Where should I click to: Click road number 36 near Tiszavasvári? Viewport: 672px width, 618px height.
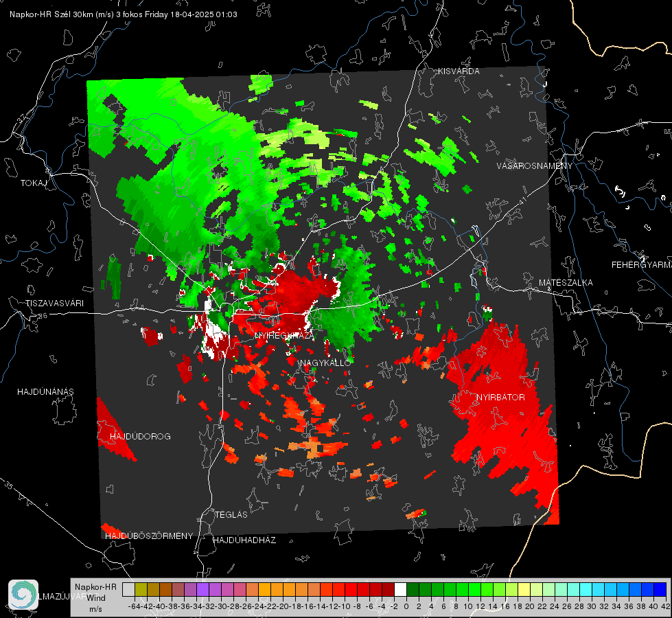[x=43, y=316]
